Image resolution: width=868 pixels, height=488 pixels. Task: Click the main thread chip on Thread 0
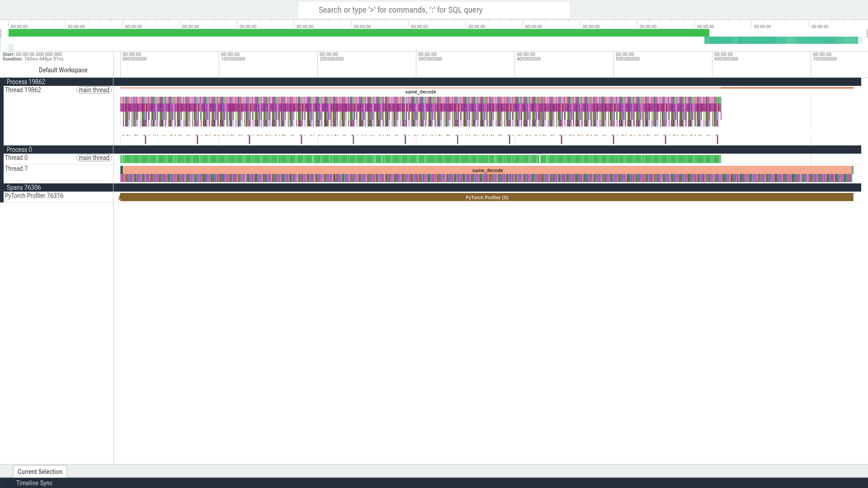point(94,158)
